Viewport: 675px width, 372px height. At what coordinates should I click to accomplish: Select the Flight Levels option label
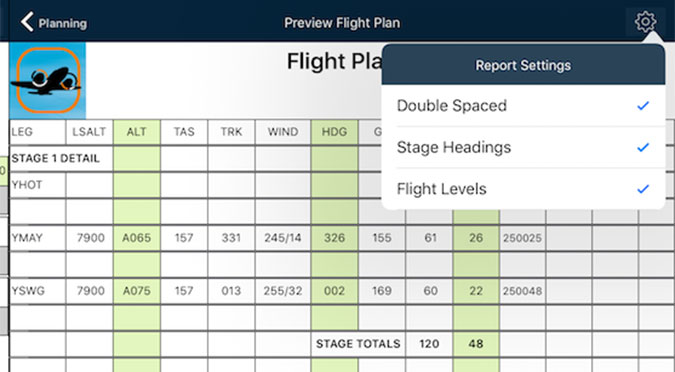point(441,189)
